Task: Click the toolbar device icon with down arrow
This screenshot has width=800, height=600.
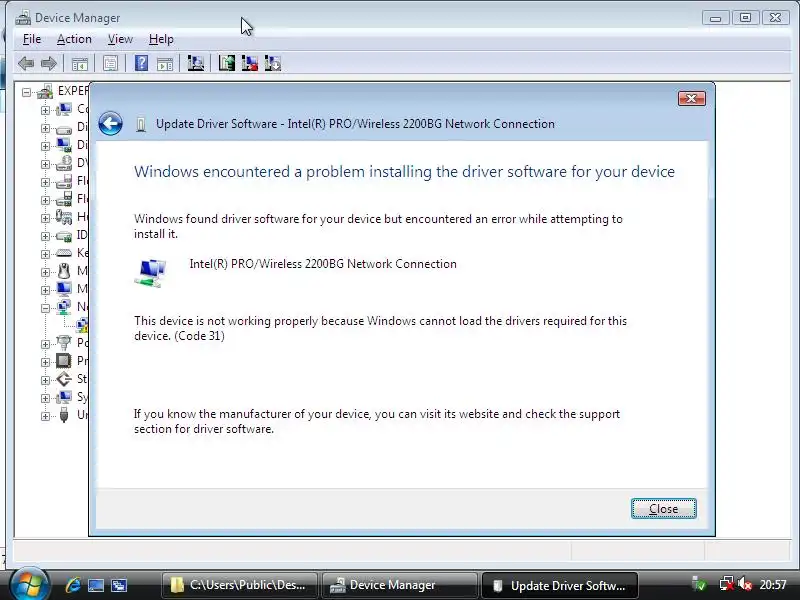Action: click(273, 63)
